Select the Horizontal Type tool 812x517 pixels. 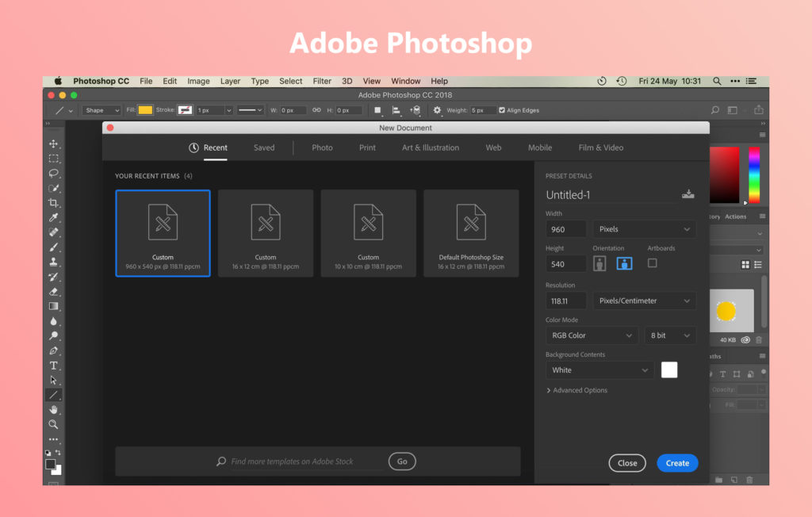point(53,366)
